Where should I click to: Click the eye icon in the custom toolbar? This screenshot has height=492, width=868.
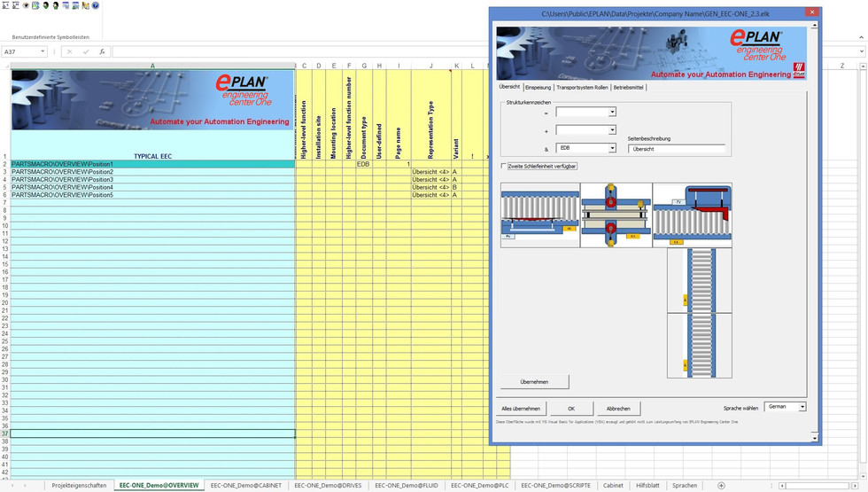tap(26, 5)
